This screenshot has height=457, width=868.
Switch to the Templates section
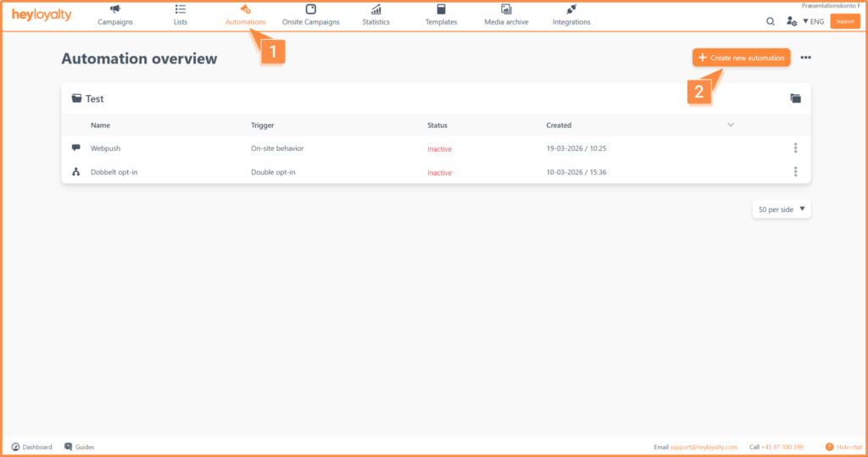pos(441,14)
